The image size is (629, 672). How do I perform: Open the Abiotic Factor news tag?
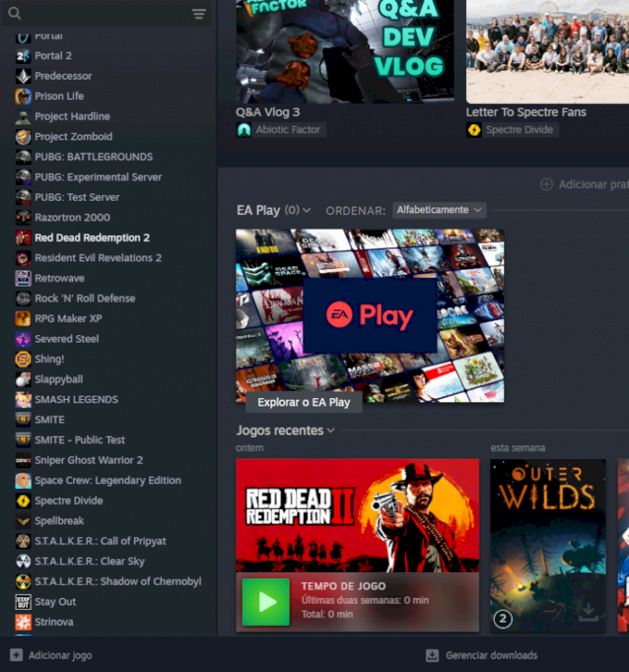[x=281, y=130]
